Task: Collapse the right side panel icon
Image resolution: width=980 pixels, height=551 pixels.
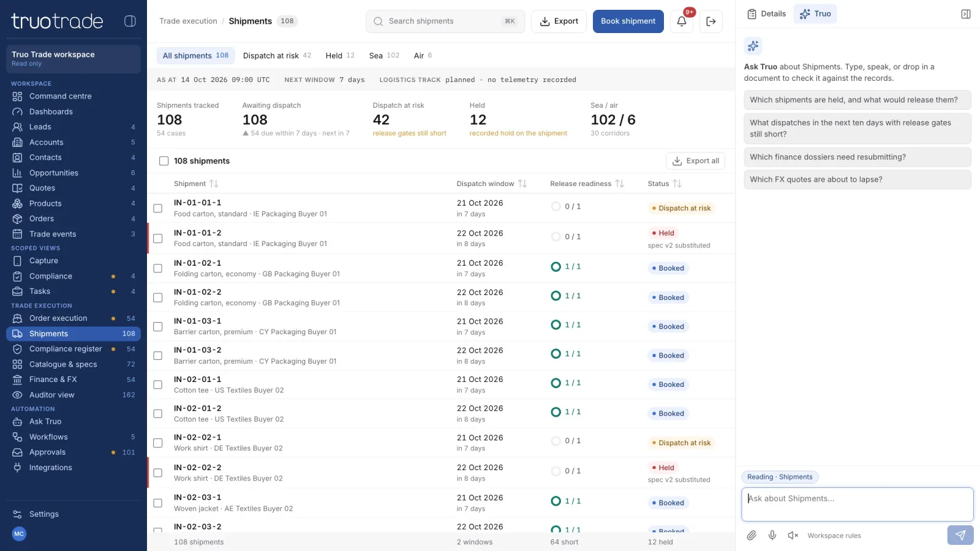Action: point(966,14)
